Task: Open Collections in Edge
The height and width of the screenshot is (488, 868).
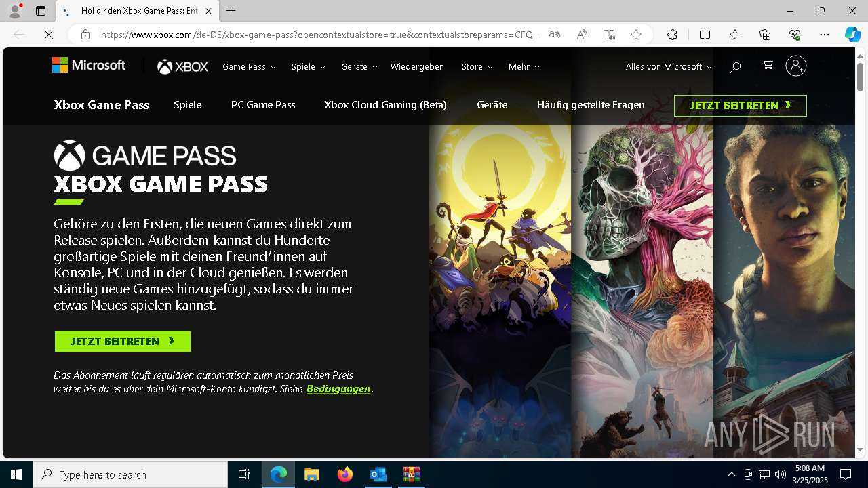Action: coord(765,35)
